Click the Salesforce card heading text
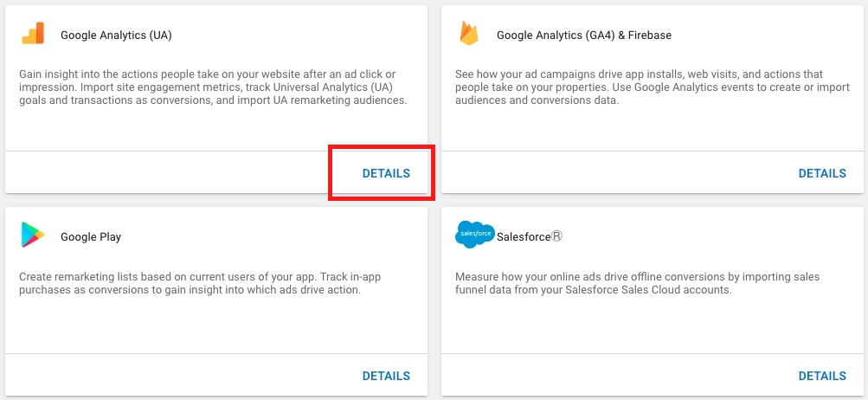The image size is (868, 400). [529, 237]
